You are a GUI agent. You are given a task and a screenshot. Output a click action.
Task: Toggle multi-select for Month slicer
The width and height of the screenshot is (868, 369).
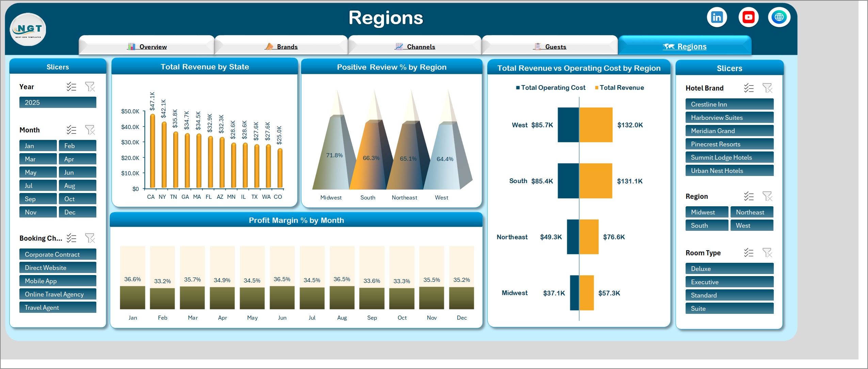point(71,130)
